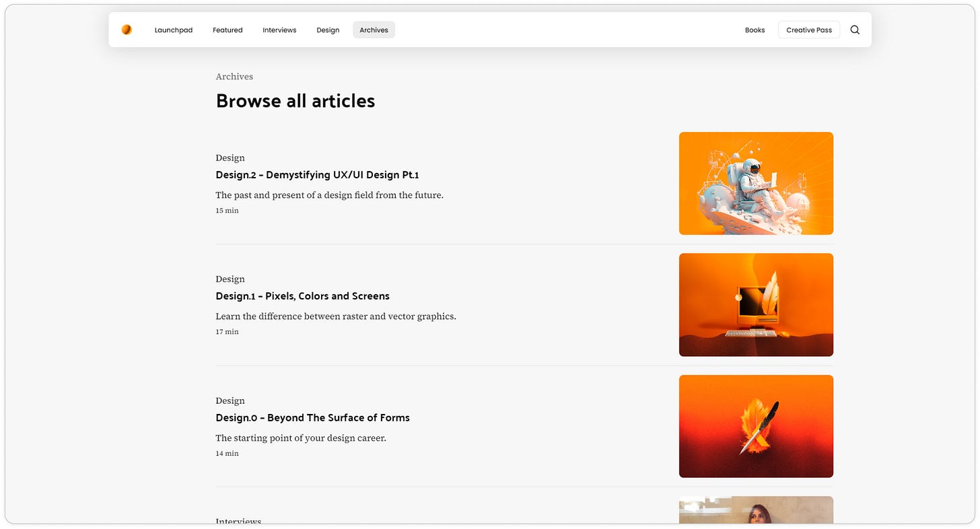
Task: Click the Creative Pass button
Action: [x=809, y=30]
